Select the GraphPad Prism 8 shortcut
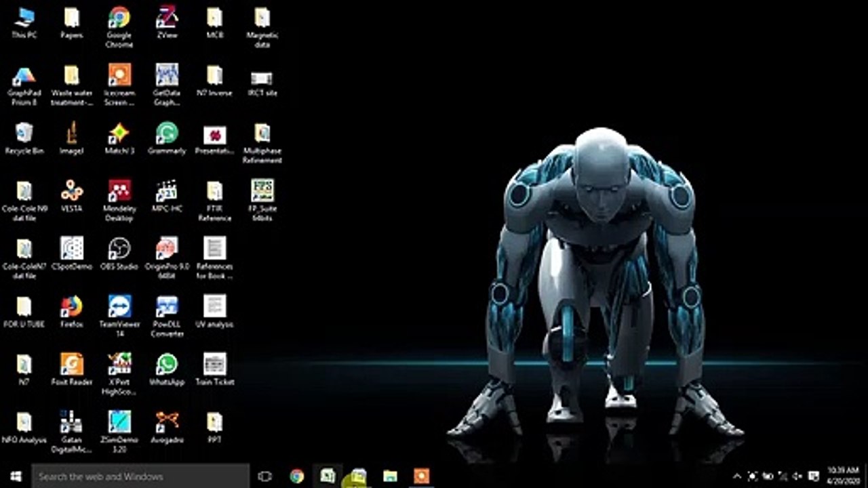This screenshot has height=488, width=868. [x=24, y=86]
